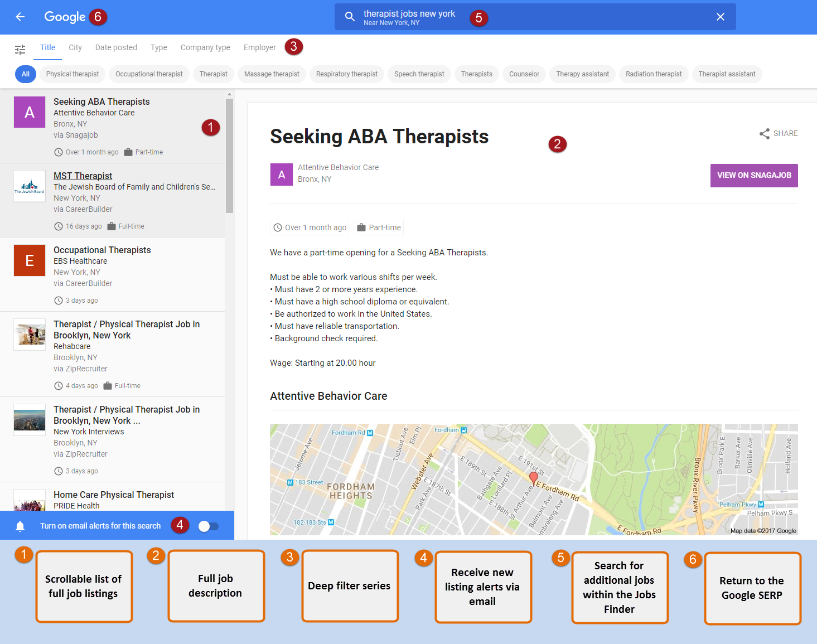The width and height of the screenshot is (817, 644).
Task: Select the All filter chip
Action: [x=26, y=74]
